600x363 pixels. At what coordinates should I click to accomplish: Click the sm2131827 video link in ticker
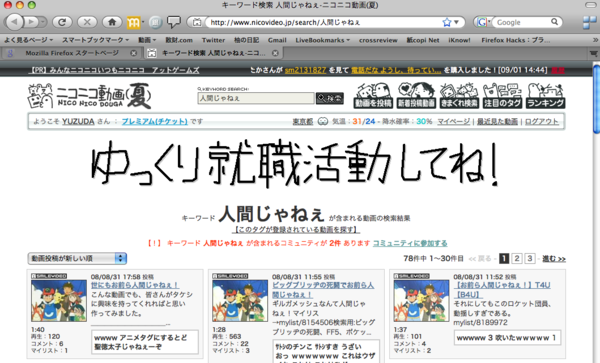[305, 70]
